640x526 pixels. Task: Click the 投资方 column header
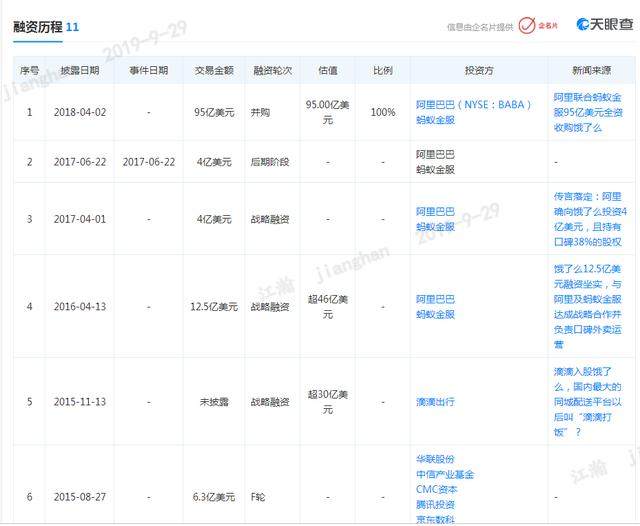pyautogui.click(x=479, y=70)
